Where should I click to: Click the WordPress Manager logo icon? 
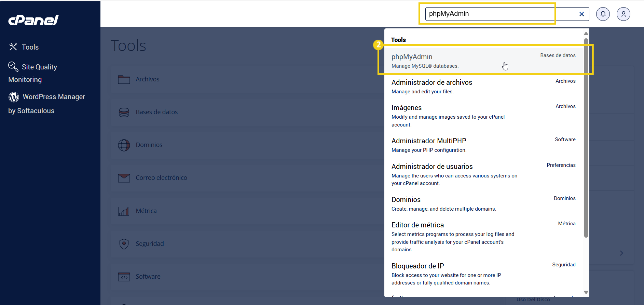(14, 97)
